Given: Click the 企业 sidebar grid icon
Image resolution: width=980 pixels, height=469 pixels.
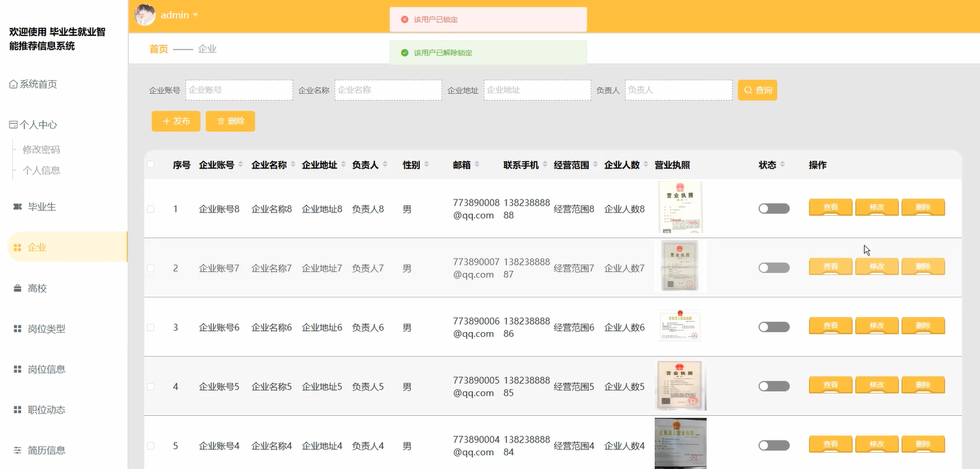Looking at the screenshot, I should [18, 248].
